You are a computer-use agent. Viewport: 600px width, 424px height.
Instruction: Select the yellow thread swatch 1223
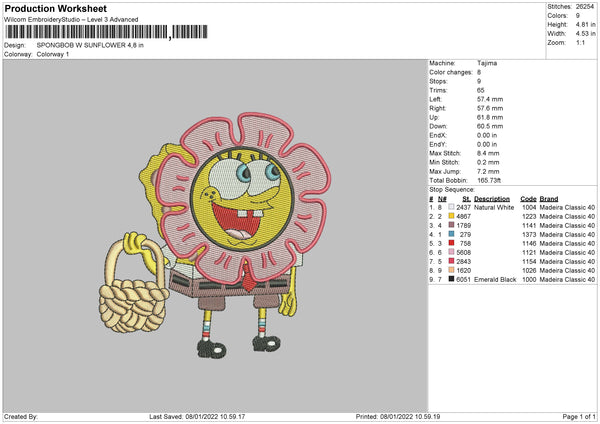pos(451,216)
